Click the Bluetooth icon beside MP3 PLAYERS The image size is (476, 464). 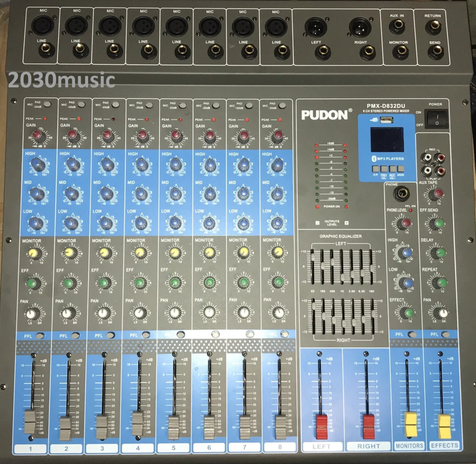tap(374, 159)
